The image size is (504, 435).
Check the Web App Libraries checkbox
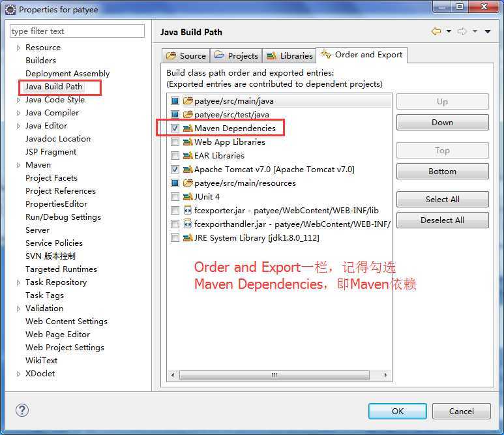(175, 142)
